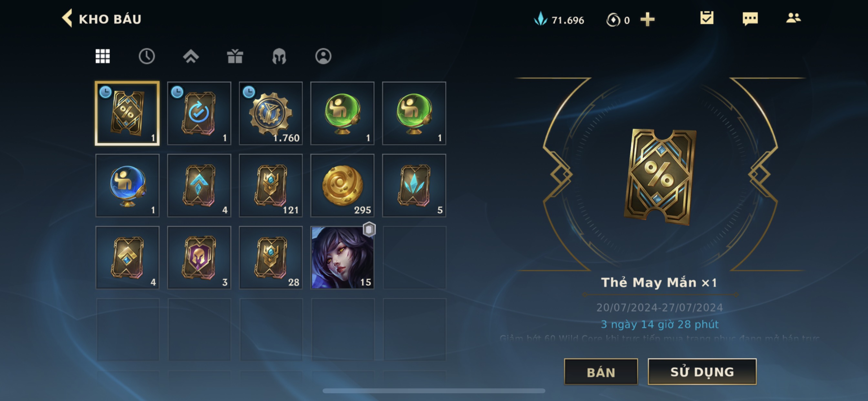
Task: Open the missions checklist icon
Action: click(x=707, y=18)
